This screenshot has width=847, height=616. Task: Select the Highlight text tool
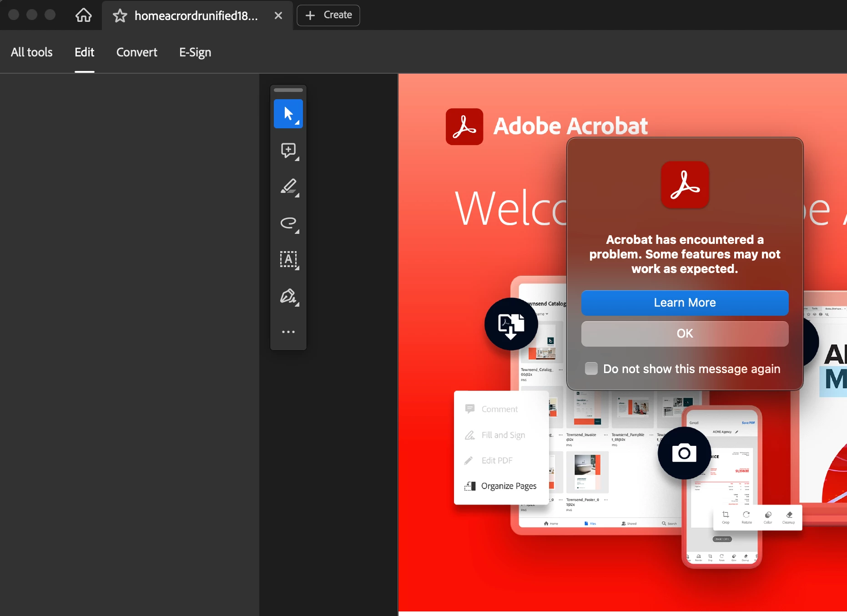pyautogui.click(x=288, y=187)
